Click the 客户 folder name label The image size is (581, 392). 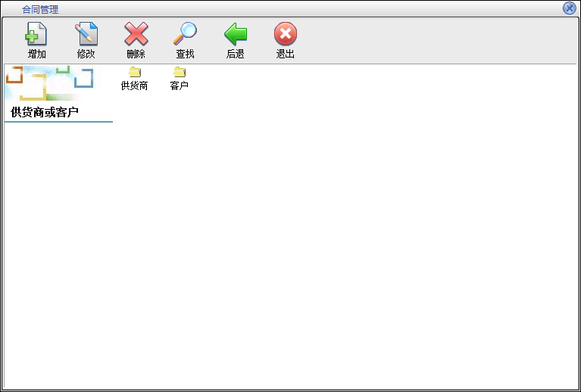click(180, 86)
